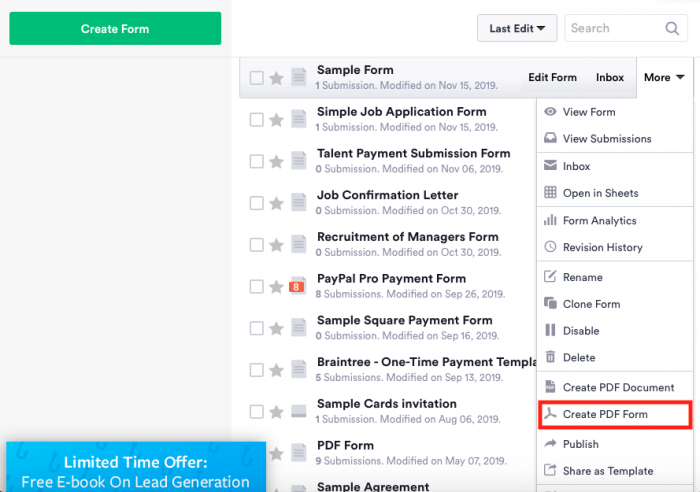Open the Last Edit sort dropdown

coord(517,29)
